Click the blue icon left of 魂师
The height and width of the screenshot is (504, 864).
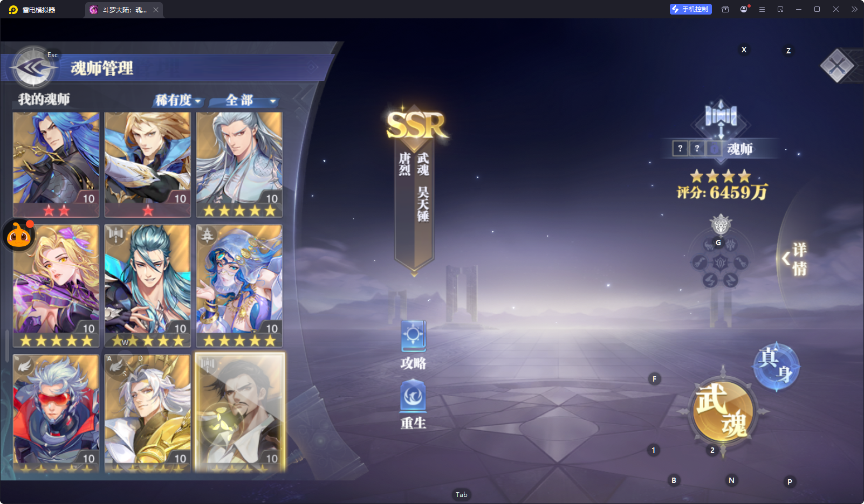pyautogui.click(x=714, y=148)
